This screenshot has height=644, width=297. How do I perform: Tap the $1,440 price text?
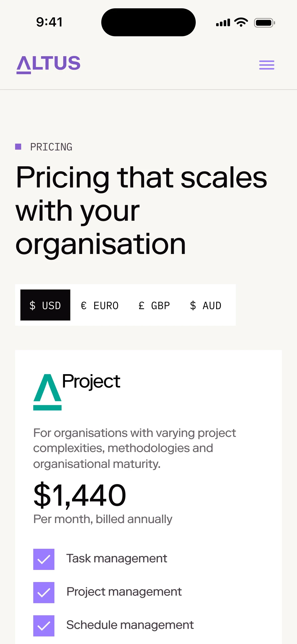(x=80, y=495)
